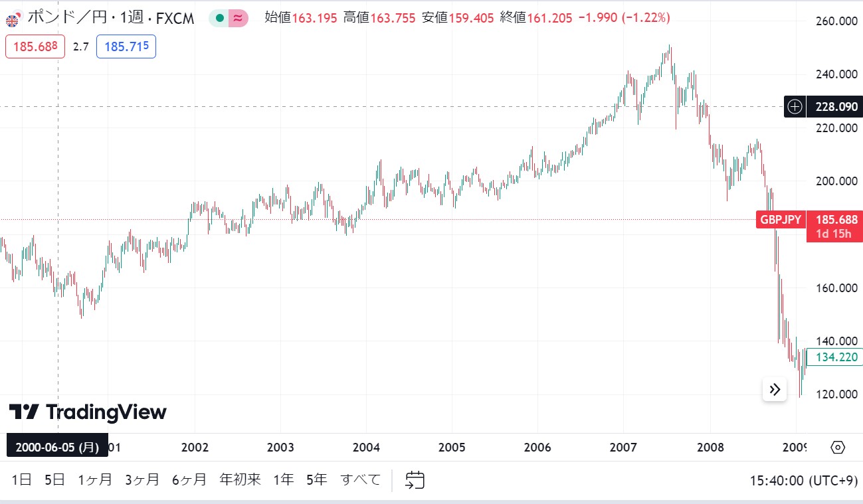Select the すべて time range

pos(361,479)
